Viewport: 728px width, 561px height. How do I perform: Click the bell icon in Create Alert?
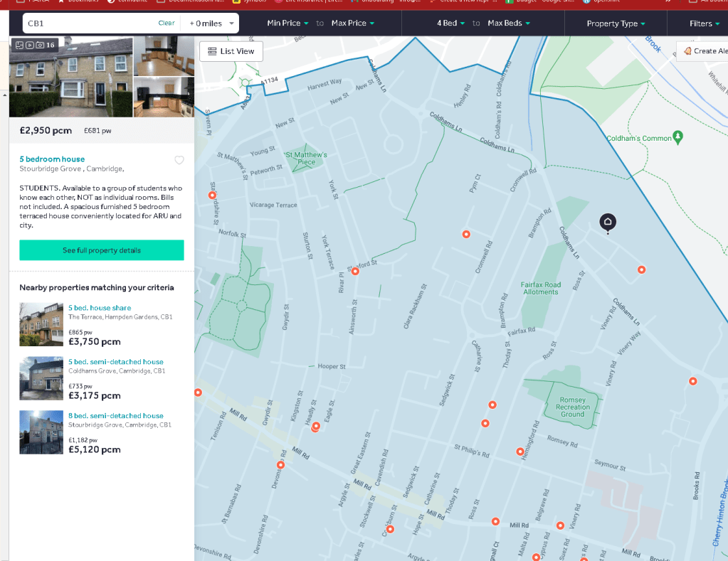click(x=687, y=51)
